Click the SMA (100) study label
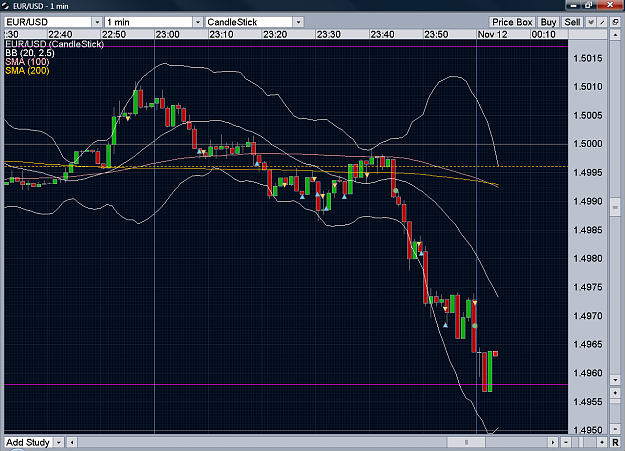625x451 pixels. coord(27,62)
